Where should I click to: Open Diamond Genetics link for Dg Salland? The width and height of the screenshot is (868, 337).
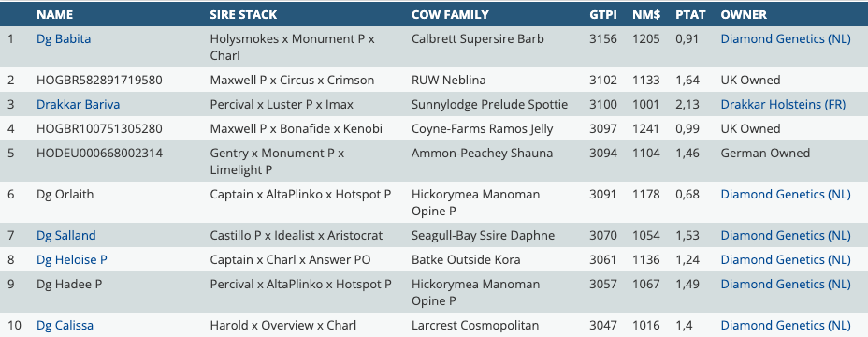786,236
